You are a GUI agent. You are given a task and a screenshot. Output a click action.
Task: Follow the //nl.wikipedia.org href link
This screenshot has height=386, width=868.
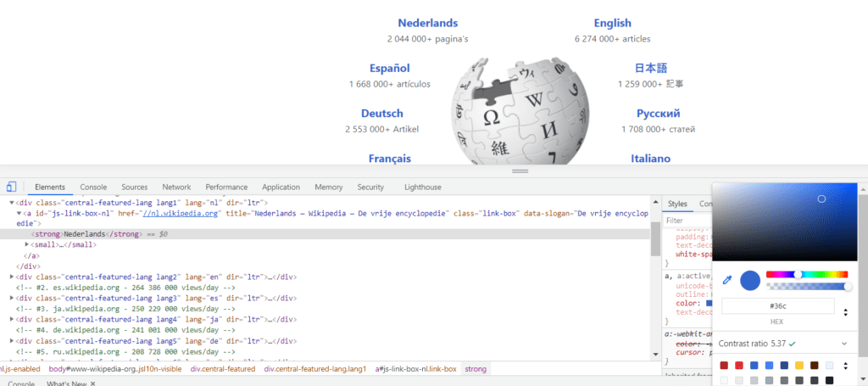pyautogui.click(x=181, y=214)
